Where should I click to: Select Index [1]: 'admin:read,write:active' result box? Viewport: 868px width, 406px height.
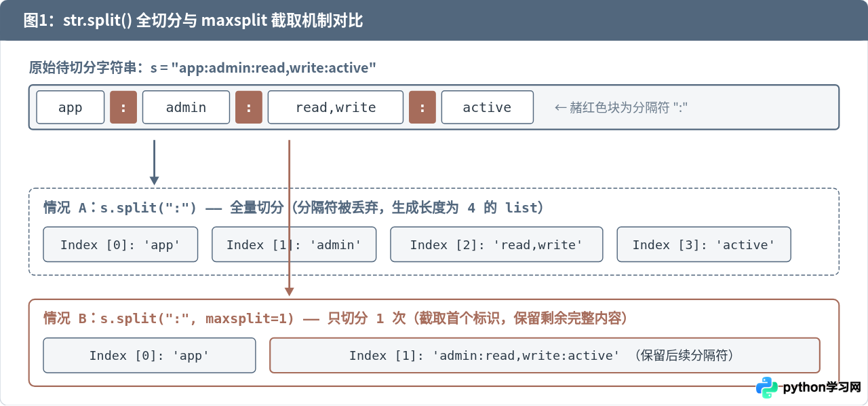(545, 355)
